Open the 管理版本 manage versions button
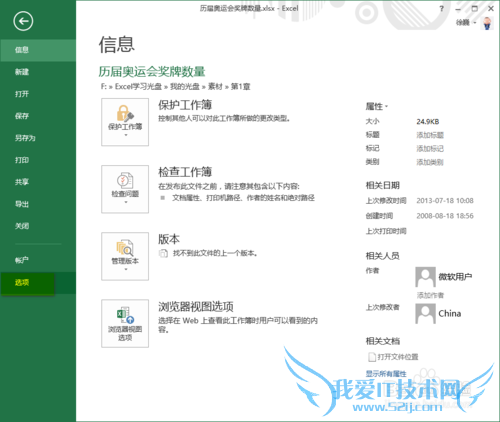The width and height of the screenshot is (500, 422). click(125, 256)
